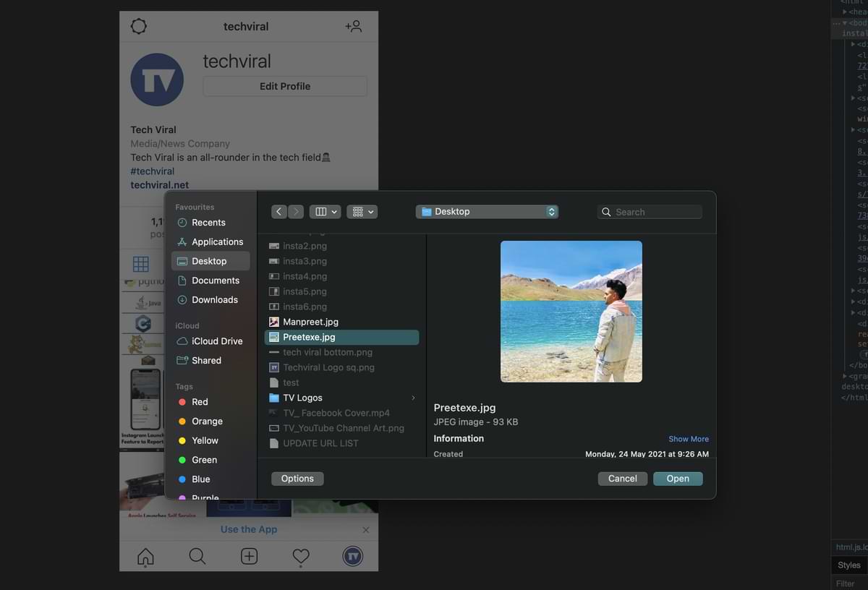The image size is (868, 590).
Task: Filter by the Red tag
Action: [x=210, y=402]
